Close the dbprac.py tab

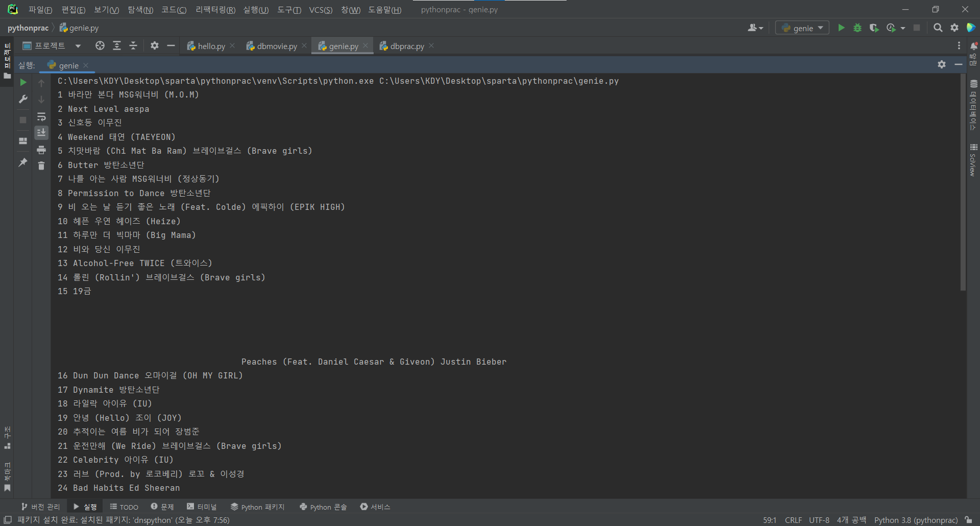(x=431, y=45)
